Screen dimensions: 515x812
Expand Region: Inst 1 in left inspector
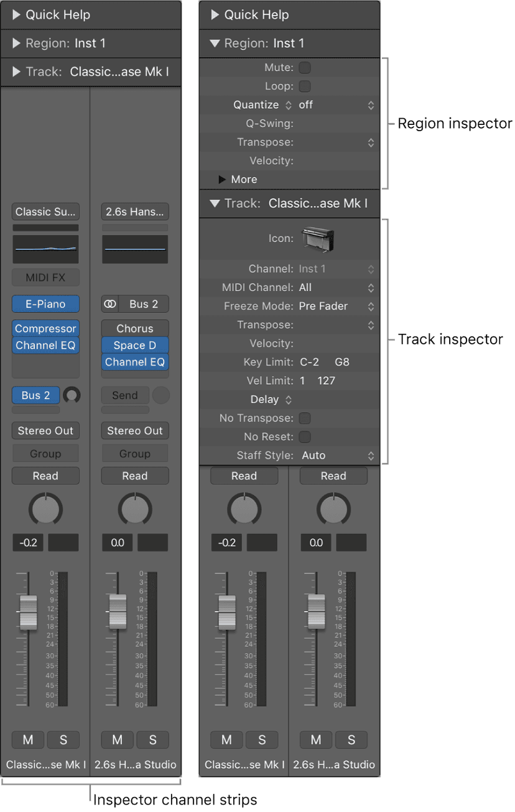17,44
